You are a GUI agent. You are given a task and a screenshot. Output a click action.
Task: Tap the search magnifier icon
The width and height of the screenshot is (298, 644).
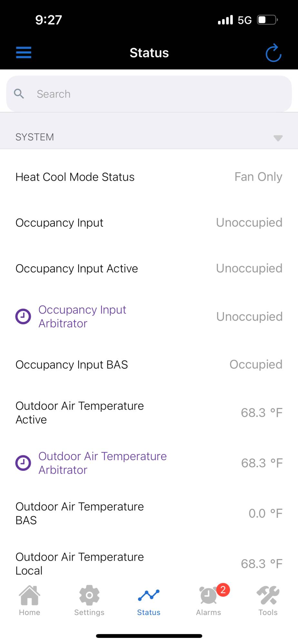19,94
